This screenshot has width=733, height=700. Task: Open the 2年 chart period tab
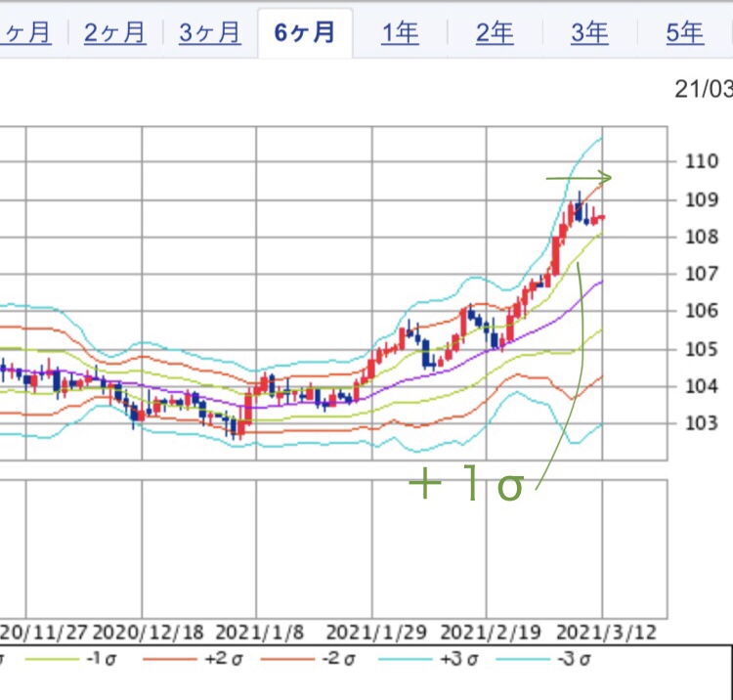tap(495, 33)
